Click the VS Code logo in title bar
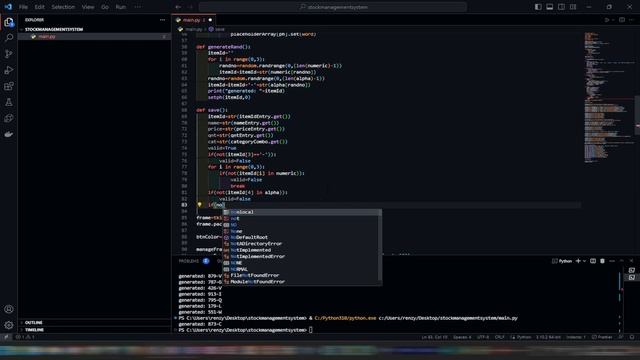Screen dimensions: 640x360 coord(8,7)
